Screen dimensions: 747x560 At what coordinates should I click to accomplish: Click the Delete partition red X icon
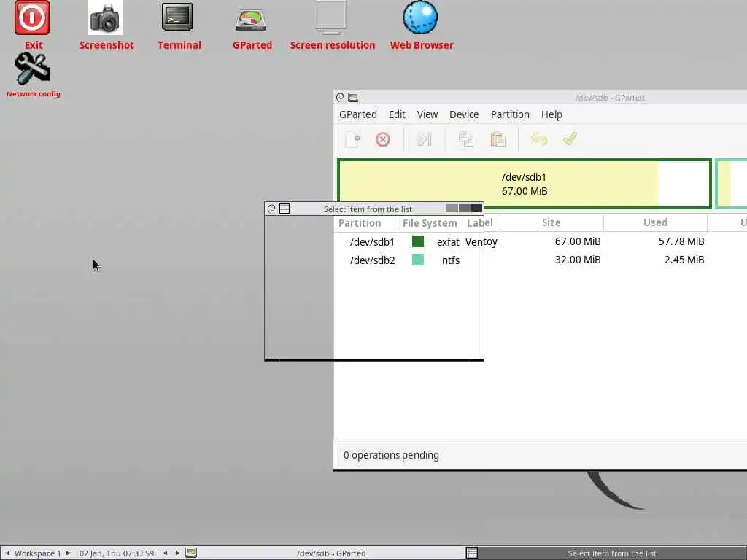click(382, 139)
